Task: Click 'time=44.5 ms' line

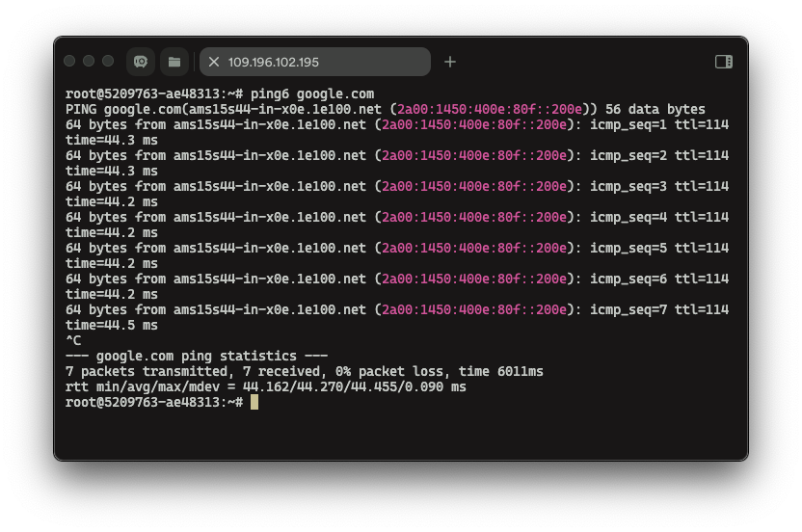Action: click(x=112, y=326)
